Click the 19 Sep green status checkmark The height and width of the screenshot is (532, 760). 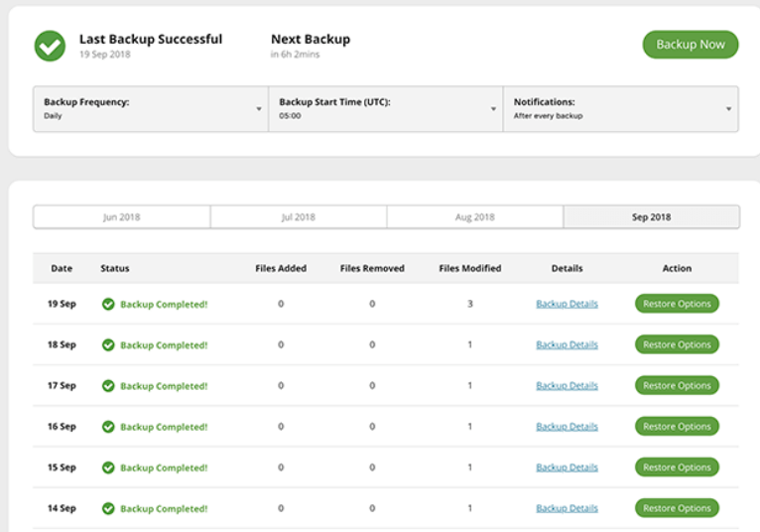(108, 304)
